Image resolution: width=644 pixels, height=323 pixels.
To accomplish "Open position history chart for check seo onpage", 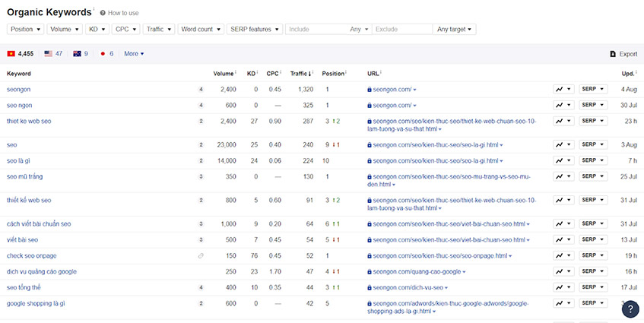I will tap(563, 255).
